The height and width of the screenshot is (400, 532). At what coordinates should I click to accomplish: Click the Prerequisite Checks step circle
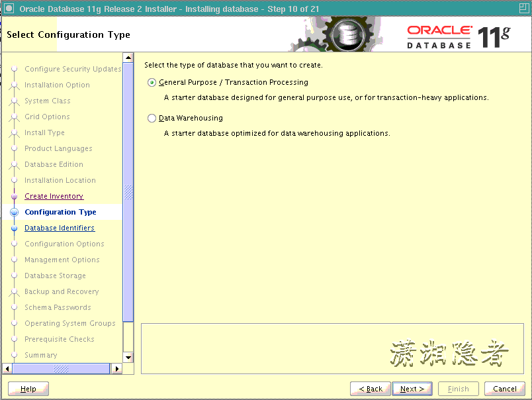[15, 339]
